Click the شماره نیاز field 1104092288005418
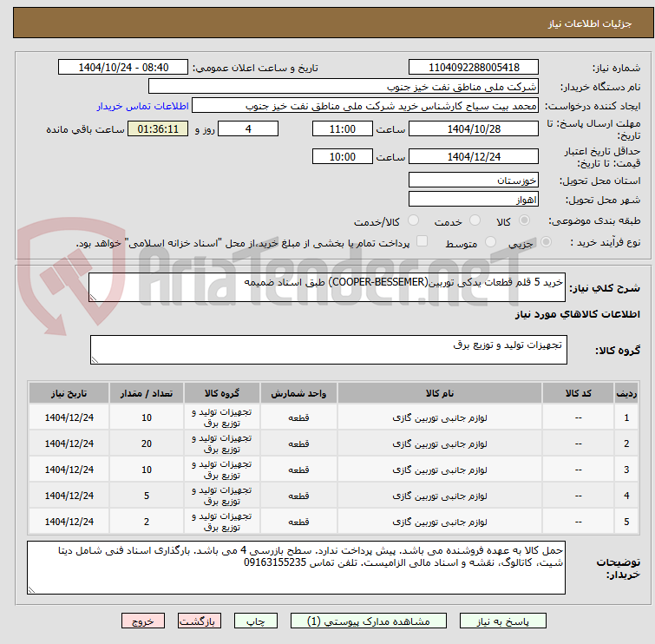Screen dimensions: 655x644 point(474,68)
